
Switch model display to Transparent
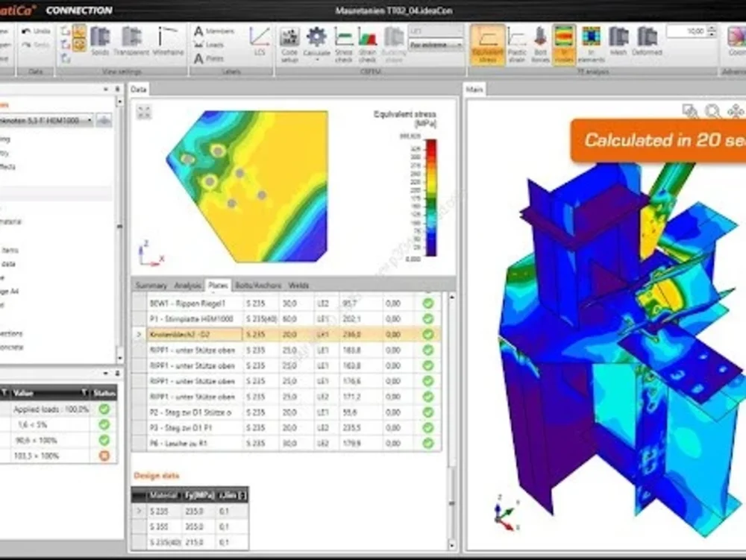tap(131, 41)
